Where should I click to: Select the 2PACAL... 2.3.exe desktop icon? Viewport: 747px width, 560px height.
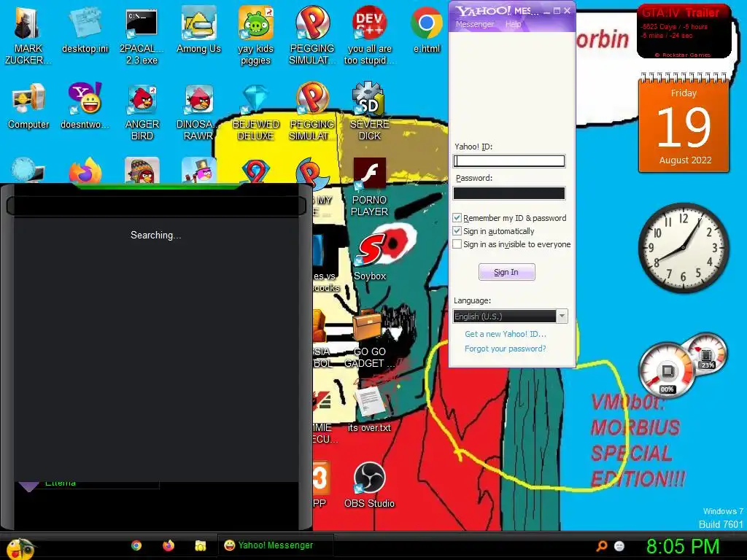(142, 35)
